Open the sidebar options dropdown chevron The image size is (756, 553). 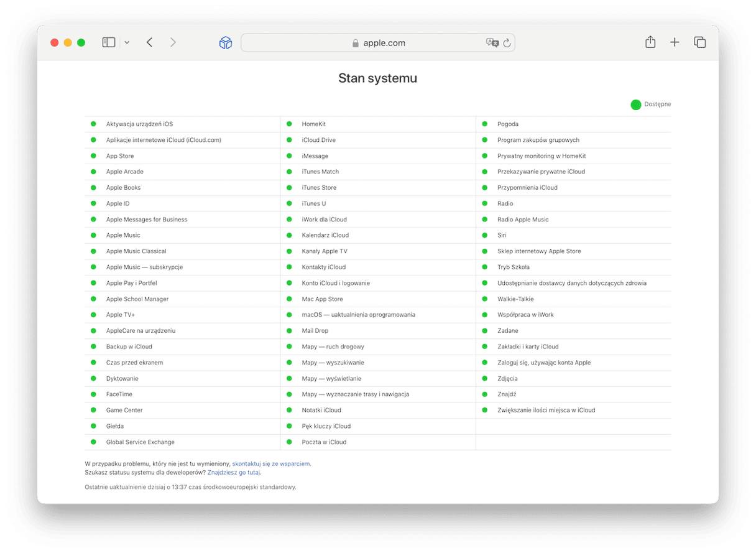127,43
